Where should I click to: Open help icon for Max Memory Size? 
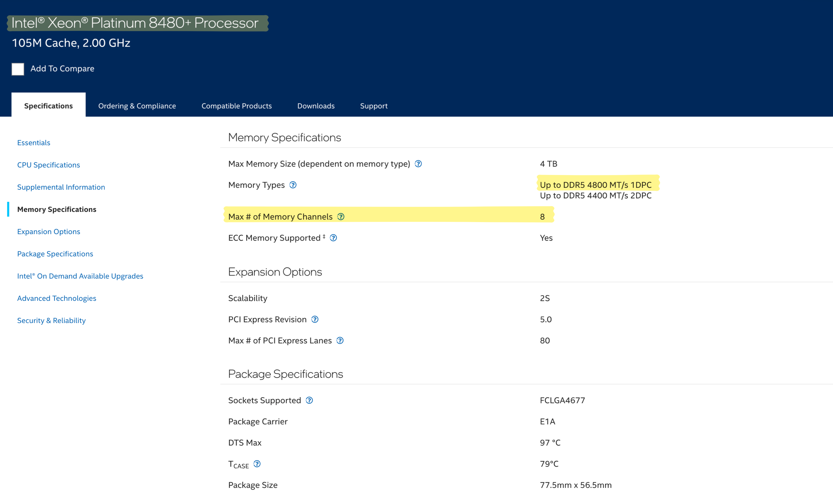point(418,164)
